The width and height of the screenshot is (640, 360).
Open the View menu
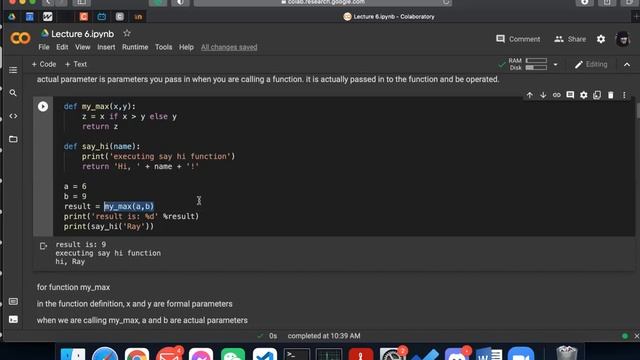pyautogui.click(x=82, y=47)
